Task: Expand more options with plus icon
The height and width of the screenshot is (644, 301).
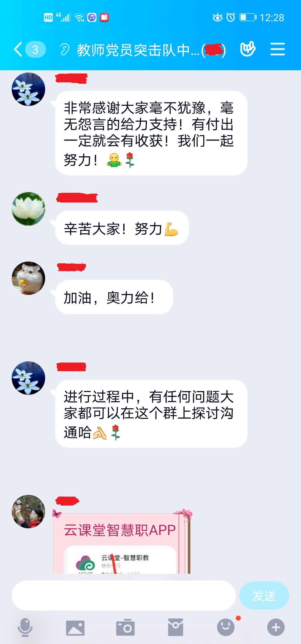Action: click(276, 627)
